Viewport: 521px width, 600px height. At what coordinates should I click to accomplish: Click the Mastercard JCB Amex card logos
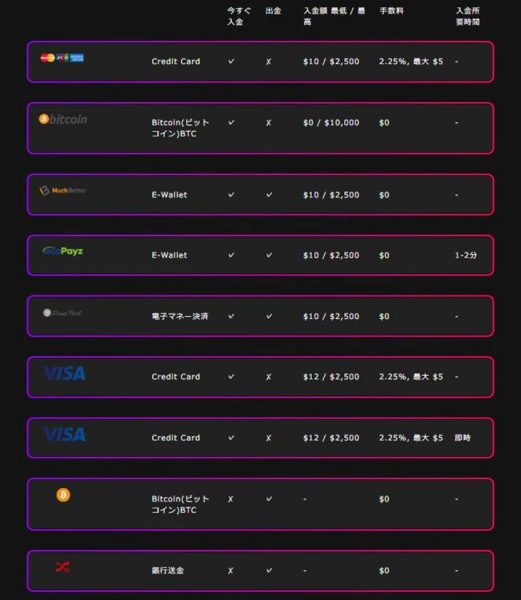coord(62,58)
